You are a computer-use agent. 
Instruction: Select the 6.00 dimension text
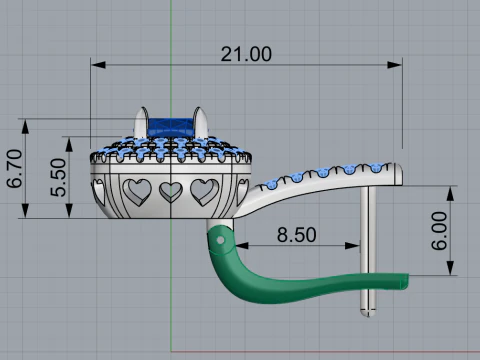pos(439,231)
